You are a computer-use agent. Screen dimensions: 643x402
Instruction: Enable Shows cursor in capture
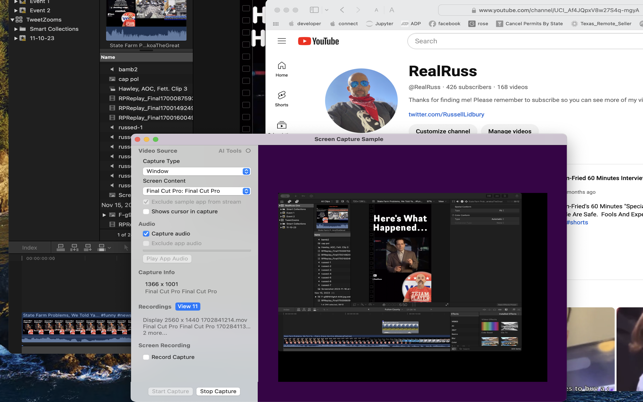click(x=146, y=212)
